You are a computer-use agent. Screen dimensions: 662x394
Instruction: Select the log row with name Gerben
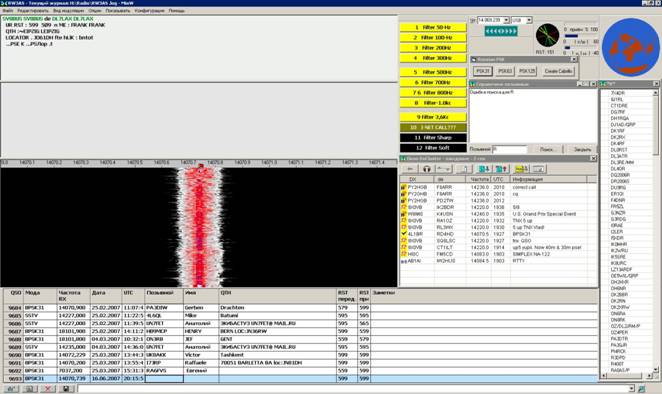click(301, 308)
